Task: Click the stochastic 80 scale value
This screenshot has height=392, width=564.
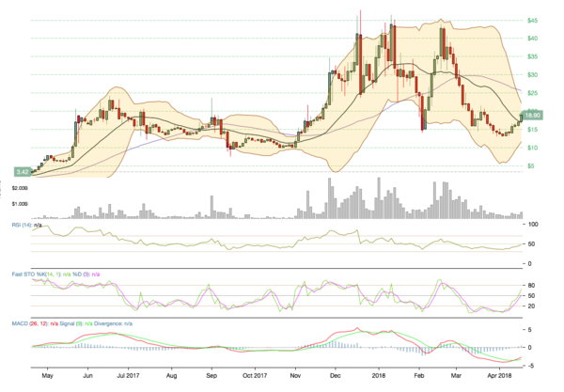Action: click(531, 286)
